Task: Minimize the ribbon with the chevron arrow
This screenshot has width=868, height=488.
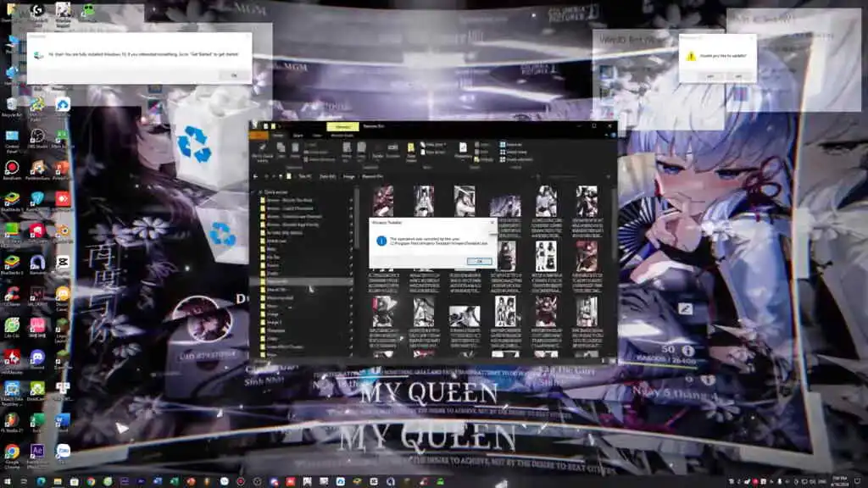Action: click(606, 135)
